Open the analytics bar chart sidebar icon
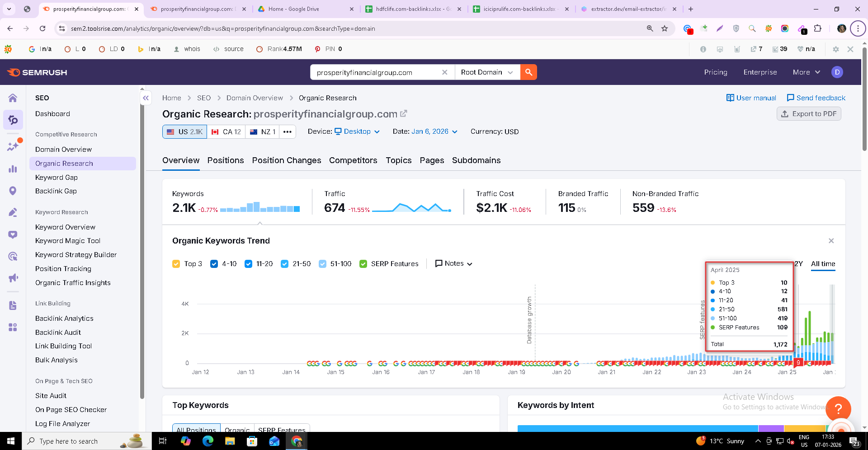This screenshot has width=868, height=450. tap(13, 169)
